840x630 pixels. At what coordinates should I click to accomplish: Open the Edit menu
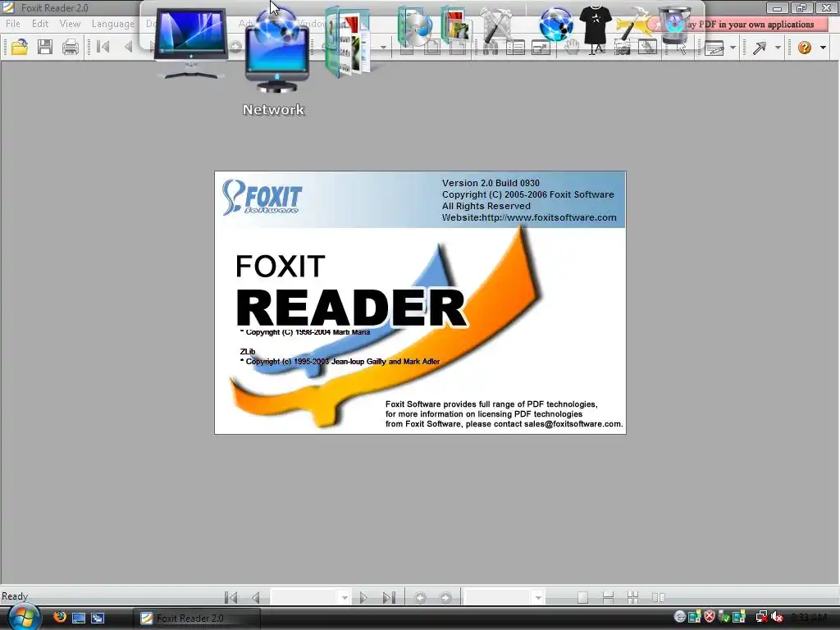pos(40,24)
